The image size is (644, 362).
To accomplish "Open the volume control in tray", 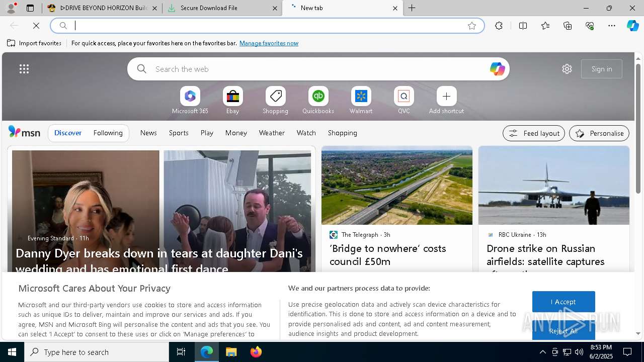I will [x=579, y=352].
